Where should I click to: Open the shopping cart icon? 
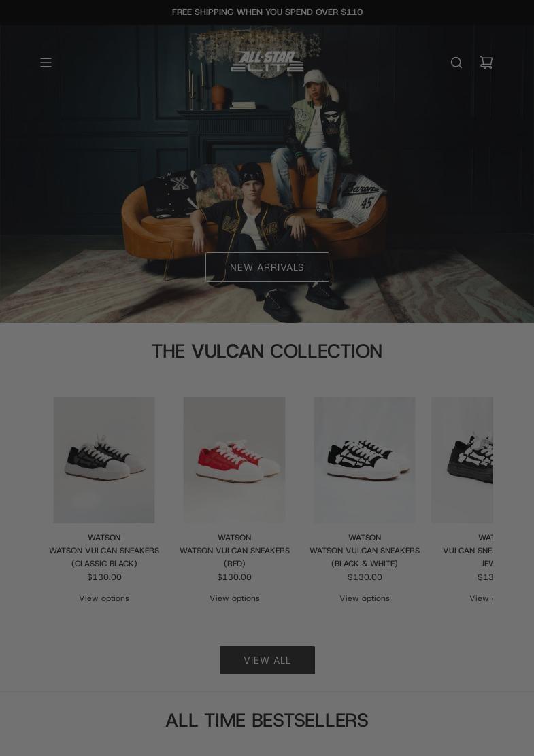[486, 62]
